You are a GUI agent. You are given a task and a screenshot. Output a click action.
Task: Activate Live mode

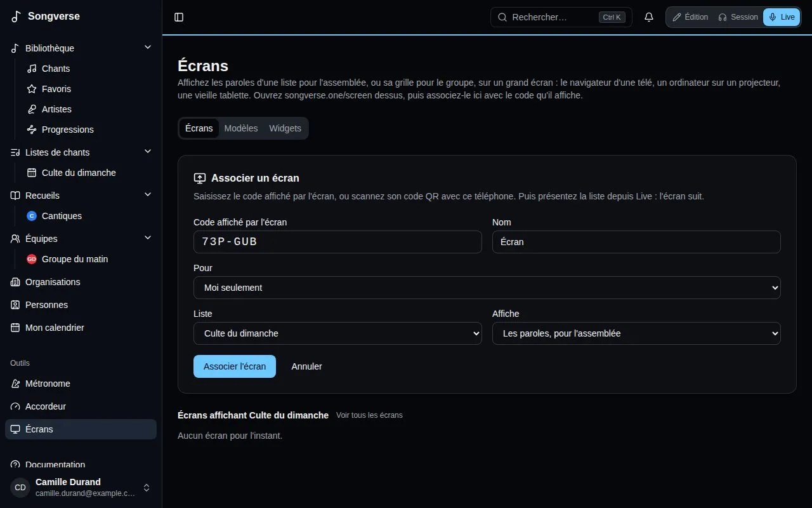782,17
